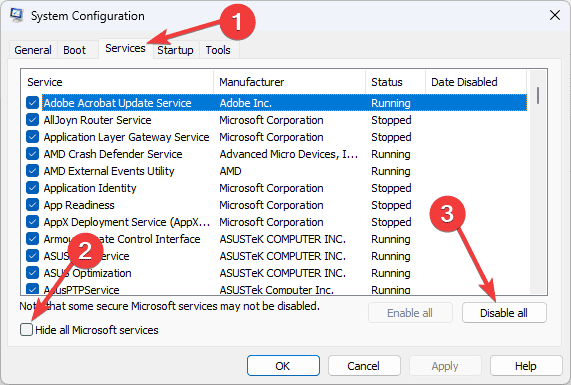Click the Cancel button
This screenshot has height=385, width=571.
(364, 366)
